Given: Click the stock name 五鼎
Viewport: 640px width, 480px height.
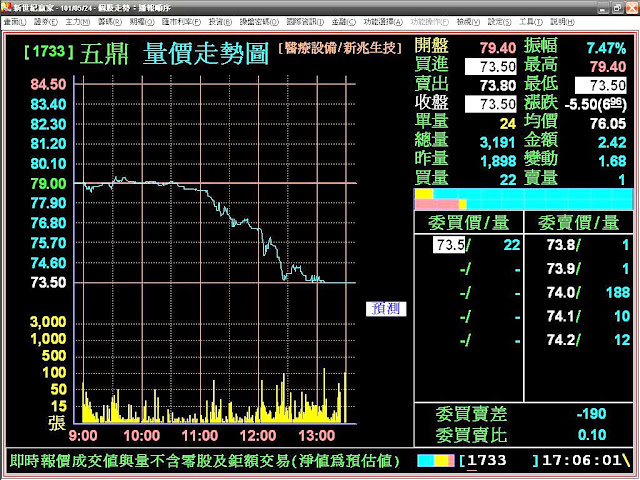Looking at the screenshot, I should tap(104, 53).
